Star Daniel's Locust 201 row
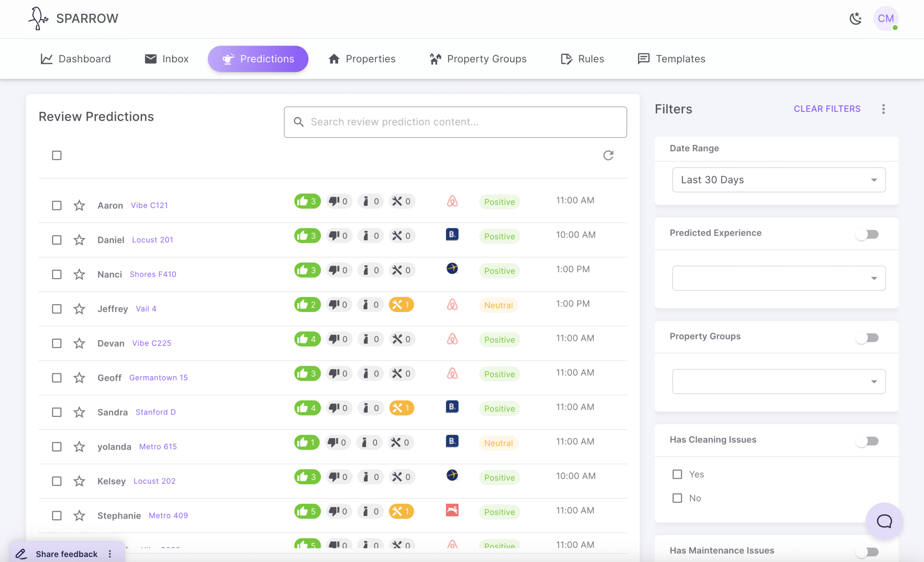 [79, 240]
